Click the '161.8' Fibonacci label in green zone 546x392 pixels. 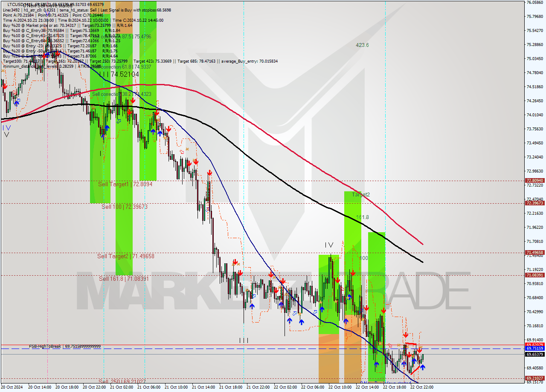click(362, 217)
